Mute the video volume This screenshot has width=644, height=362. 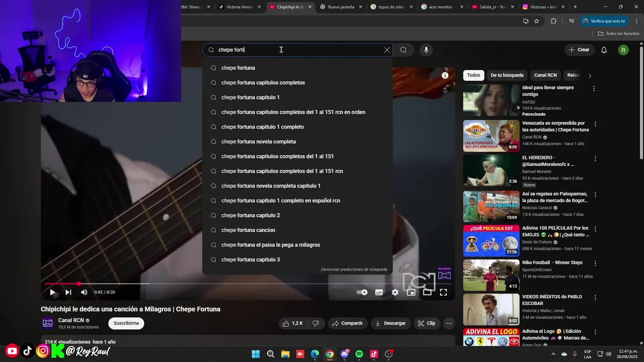point(84,292)
